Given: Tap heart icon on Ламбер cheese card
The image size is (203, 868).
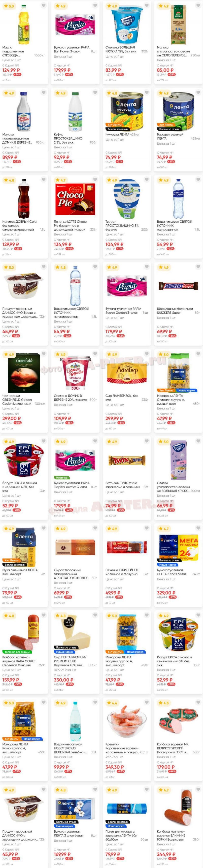Looking at the screenshot, I should coord(146,354).
